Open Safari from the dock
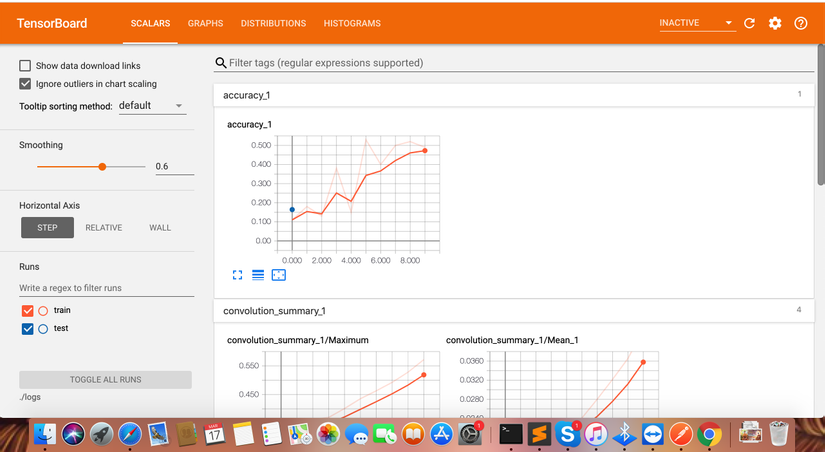825x452 pixels. pos(130,435)
